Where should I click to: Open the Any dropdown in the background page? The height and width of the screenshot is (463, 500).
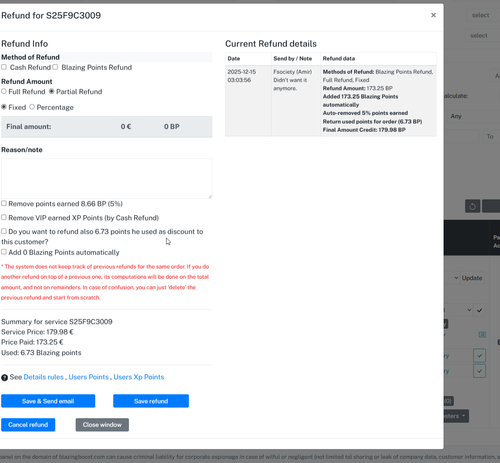tap(473, 116)
